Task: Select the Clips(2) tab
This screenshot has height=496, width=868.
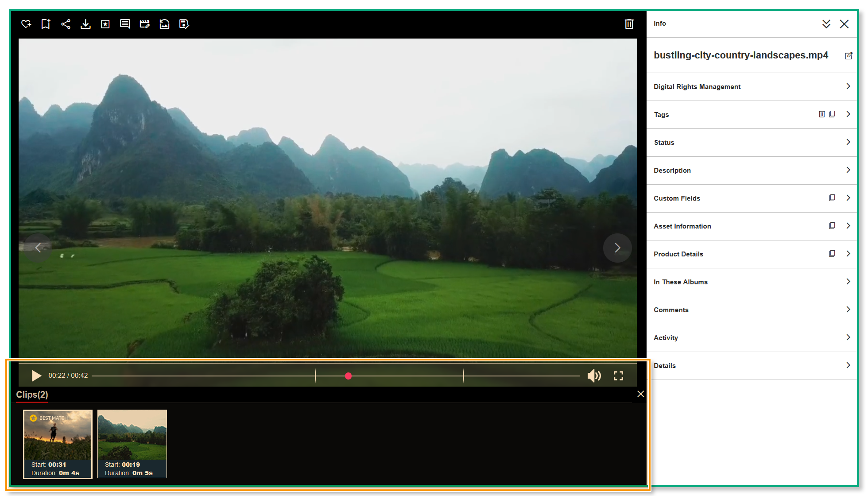Action: click(32, 395)
